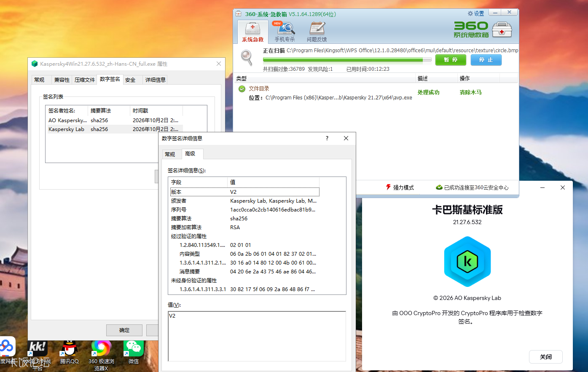
Task: Click the 值(V) text box
Action: pyautogui.click(x=257, y=336)
